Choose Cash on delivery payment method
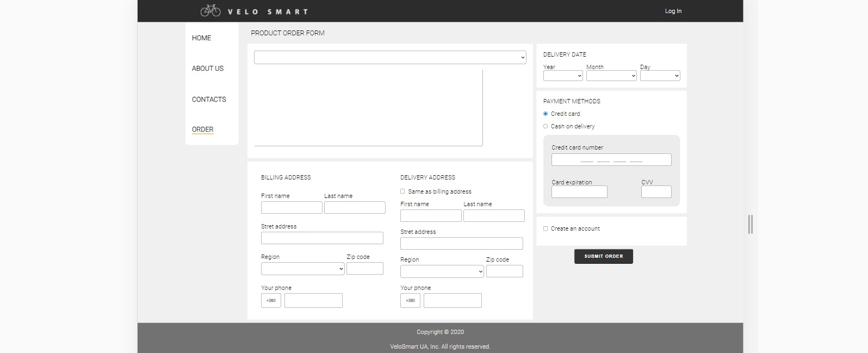This screenshot has height=353, width=868. pyautogui.click(x=545, y=126)
